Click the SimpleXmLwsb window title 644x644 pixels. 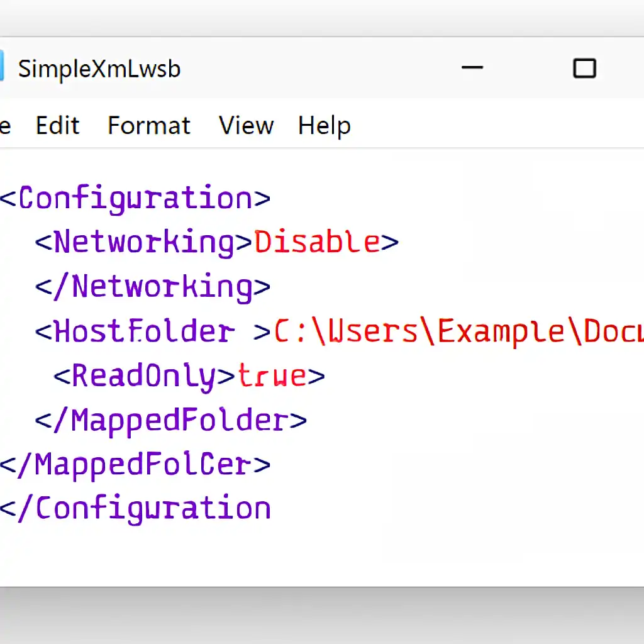(x=99, y=69)
